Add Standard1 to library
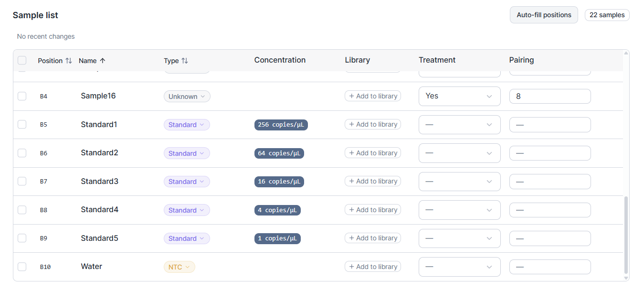Viewport: 644px width, 291px height. coord(373,124)
